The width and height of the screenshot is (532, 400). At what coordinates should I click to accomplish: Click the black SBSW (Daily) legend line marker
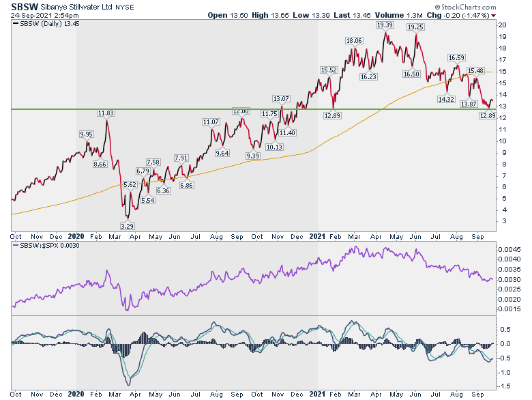coord(16,24)
